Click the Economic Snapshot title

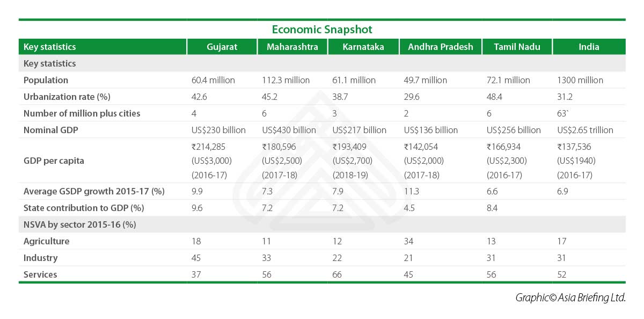pos(322,30)
